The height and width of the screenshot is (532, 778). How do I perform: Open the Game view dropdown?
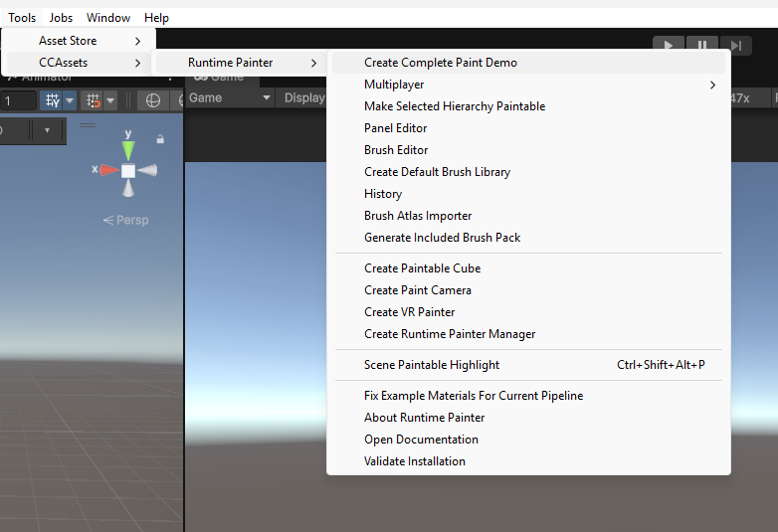pos(230,97)
